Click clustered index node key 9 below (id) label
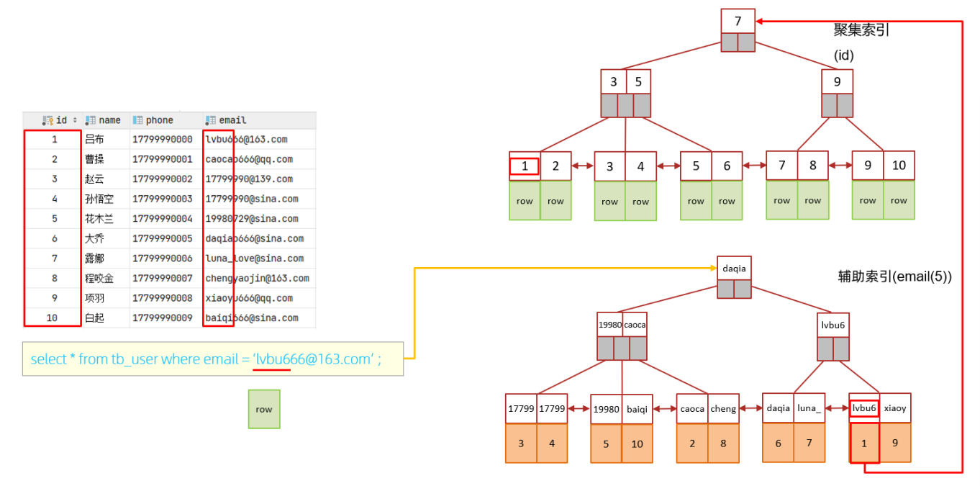The width and height of the screenshot is (980, 486). 838,81
